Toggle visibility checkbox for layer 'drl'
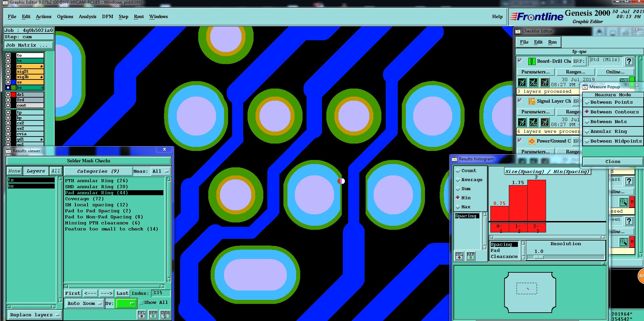This screenshot has width=644, height=321. click(8, 95)
